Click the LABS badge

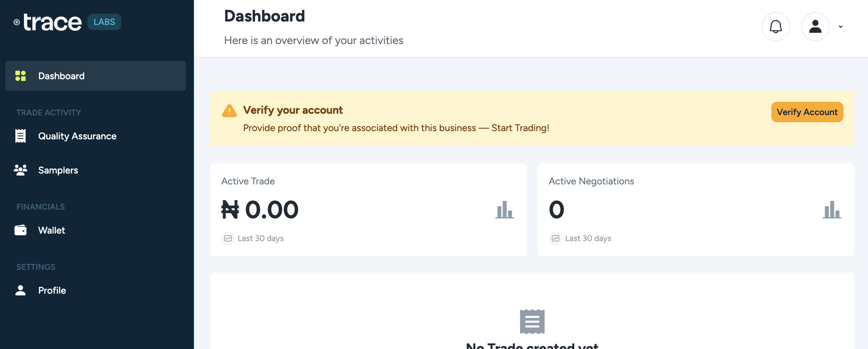coord(104,22)
